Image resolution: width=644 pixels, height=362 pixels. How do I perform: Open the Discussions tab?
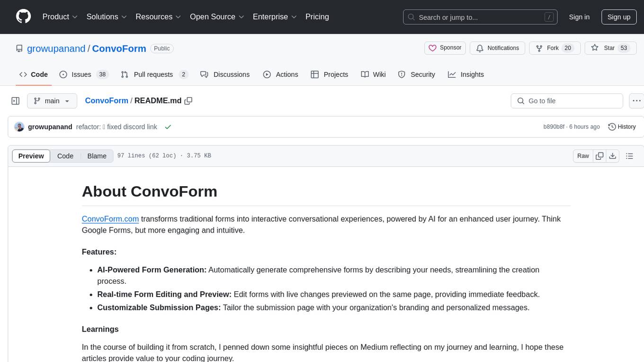click(225, 74)
